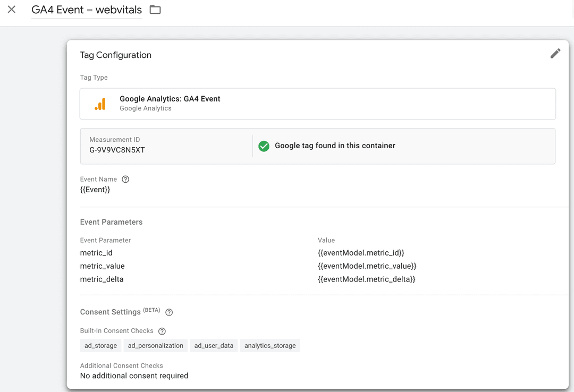Click the Google Analytics bar chart logo
This screenshot has width=574, height=392.
pyautogui.click(x=100, y=104)
